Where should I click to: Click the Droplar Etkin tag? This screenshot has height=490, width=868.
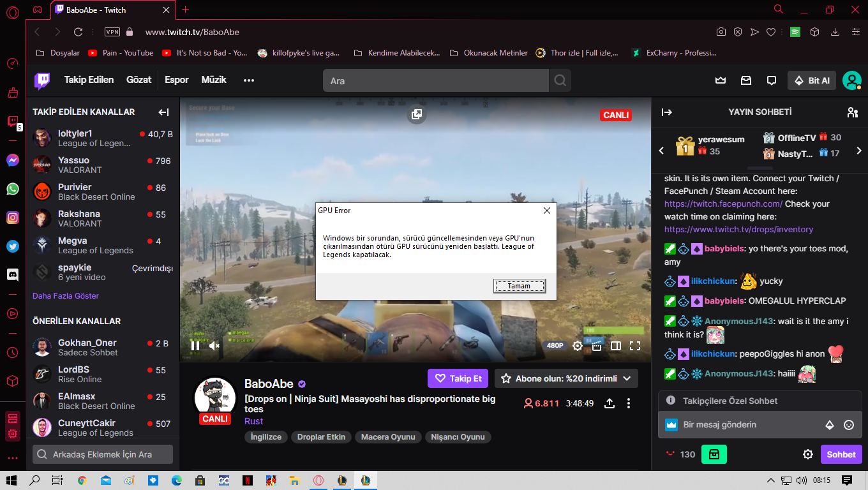click(322, 437)
